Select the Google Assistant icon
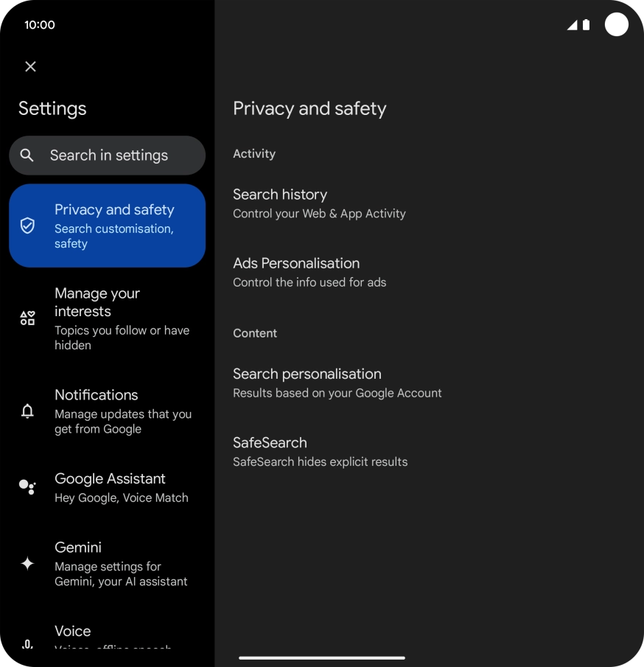Screen dimensions: 644x667 tap(27, 487)
